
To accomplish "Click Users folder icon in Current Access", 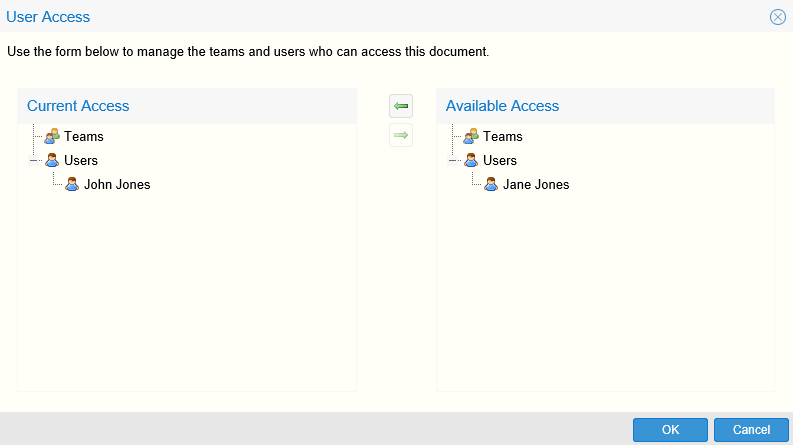I will (x=52, y=160).
